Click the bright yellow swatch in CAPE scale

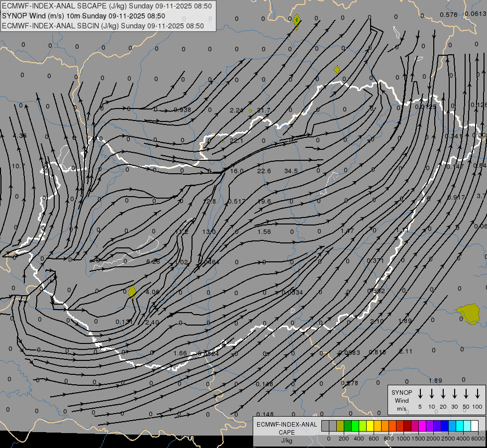370,426
